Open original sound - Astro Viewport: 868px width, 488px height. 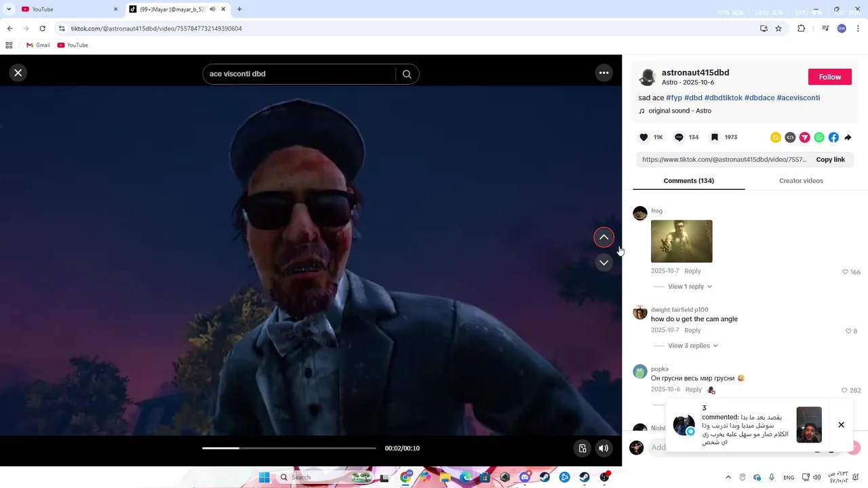click(x=679, y=110)
